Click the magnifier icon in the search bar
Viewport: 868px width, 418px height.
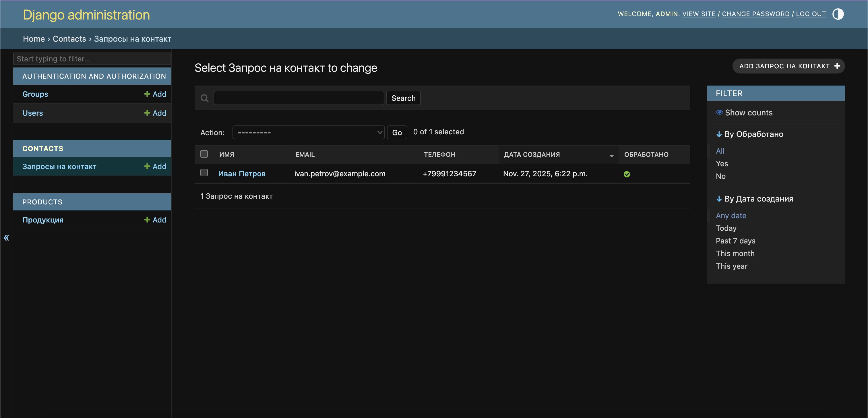[205, 98]
